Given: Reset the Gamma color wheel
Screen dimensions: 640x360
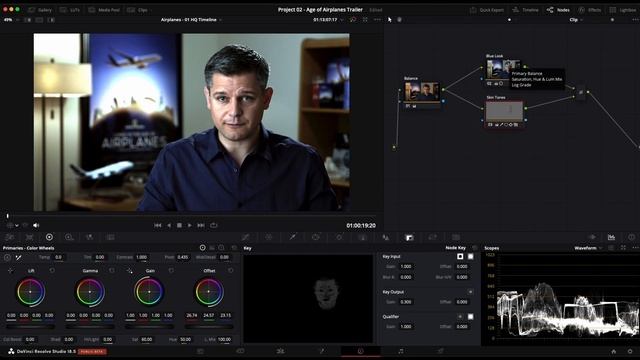Looking at the screenshot, I should click(111, 271).
